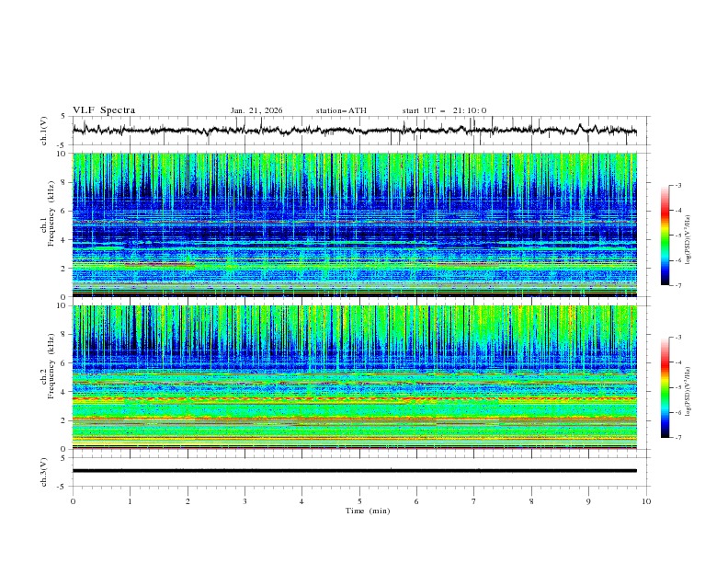Click the time axis tick label "3"
728x563 pixels.
(245, 501)
